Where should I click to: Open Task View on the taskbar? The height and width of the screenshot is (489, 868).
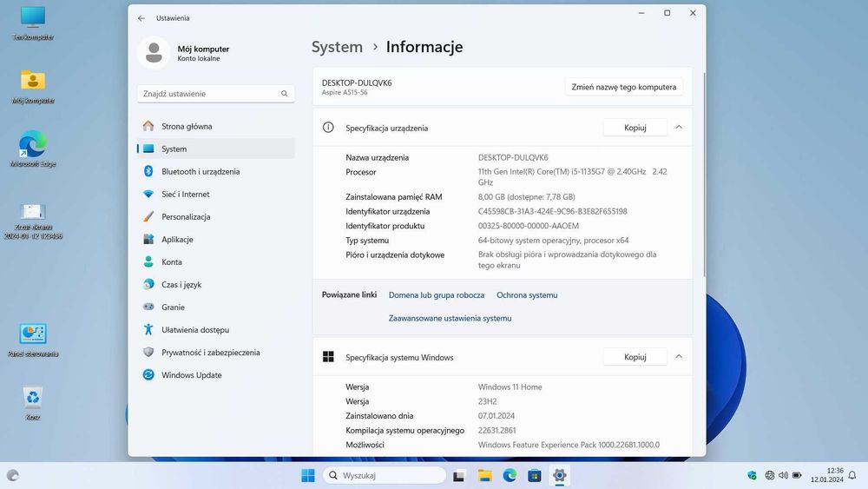pyautogui.click(x=458, y=475)
